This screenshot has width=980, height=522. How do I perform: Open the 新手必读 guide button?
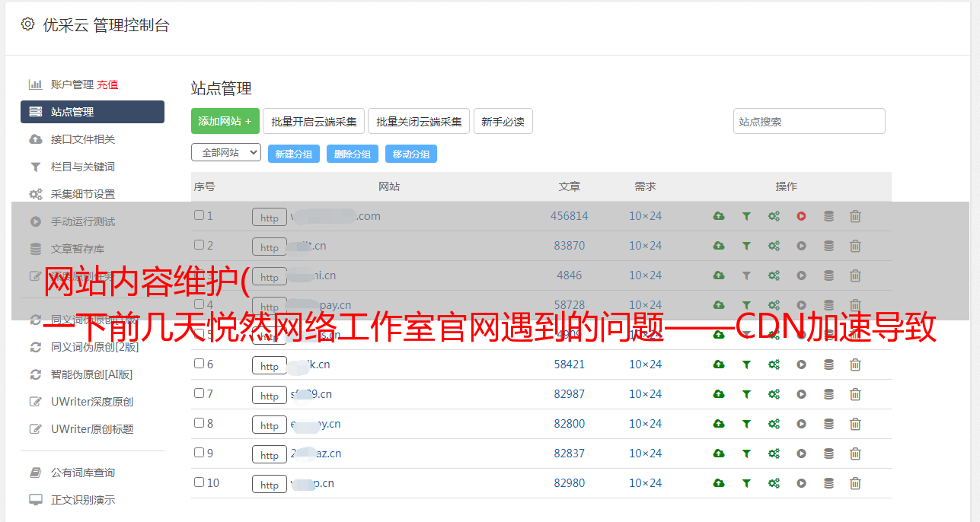pyautogui.click(x=503, y=121)
